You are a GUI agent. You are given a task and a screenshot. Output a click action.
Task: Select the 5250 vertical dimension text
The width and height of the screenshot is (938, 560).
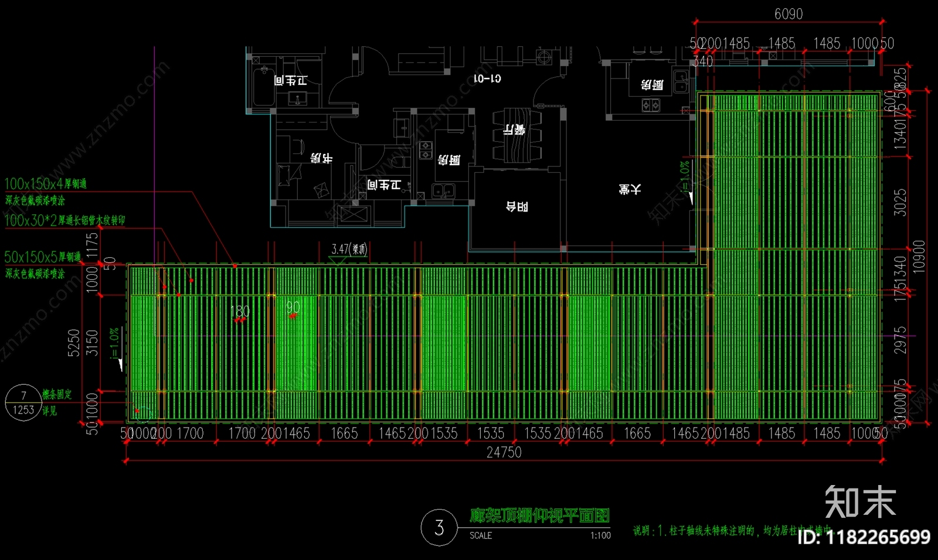[x=74, y=343]
